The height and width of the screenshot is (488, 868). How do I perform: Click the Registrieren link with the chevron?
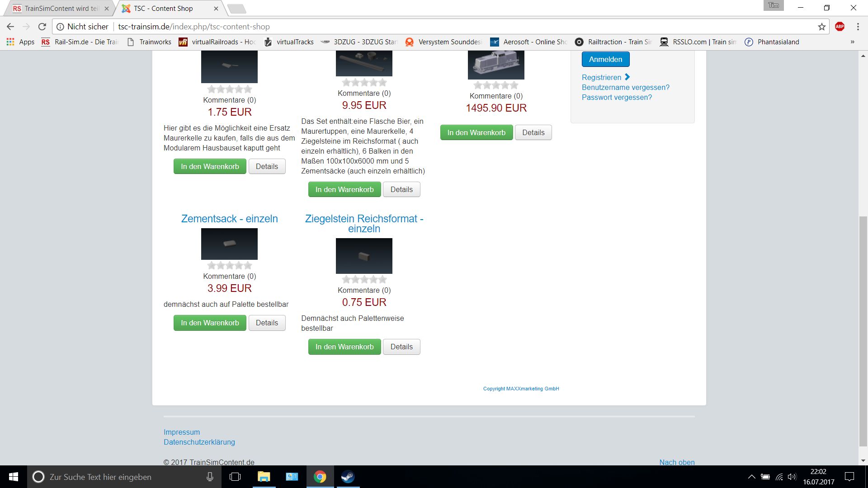click(x=605, y=77)
